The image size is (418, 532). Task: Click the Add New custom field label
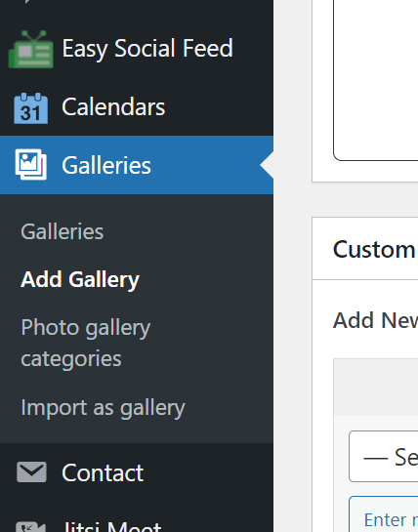375,320
